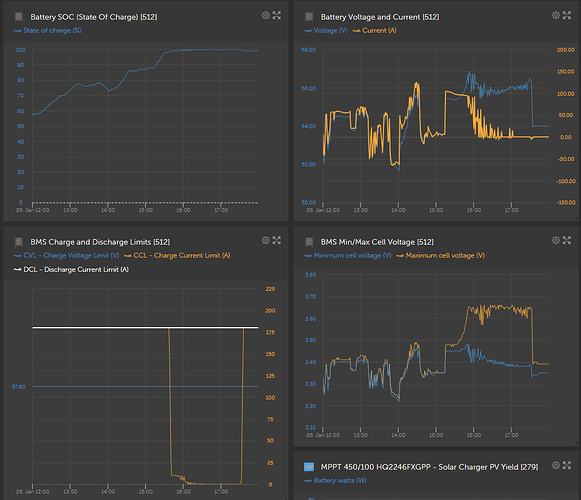The height and width of the screenshot is (500, 581).
Task: Toggle Voltage (V) series in legend
Action: tap(326, 30)
